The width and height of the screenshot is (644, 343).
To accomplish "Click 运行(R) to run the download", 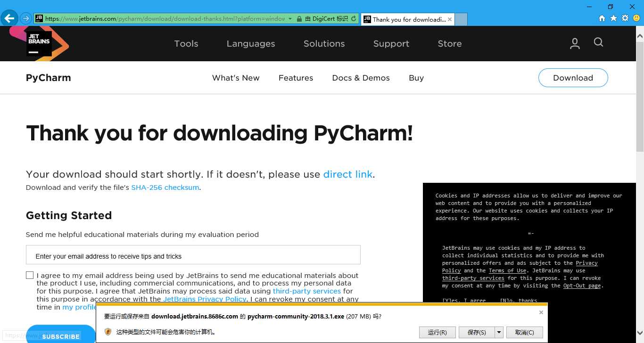I will coord(437,332).
